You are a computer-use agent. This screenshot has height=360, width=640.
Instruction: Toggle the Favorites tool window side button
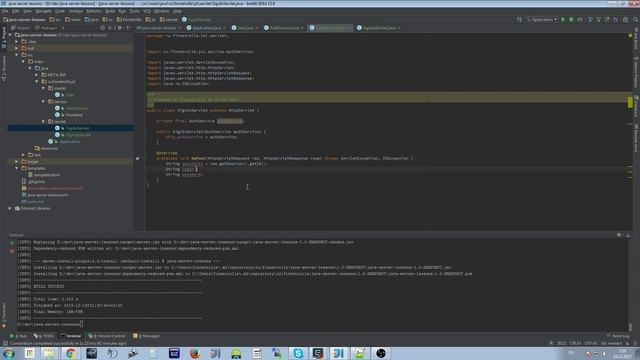click(4, 315)
